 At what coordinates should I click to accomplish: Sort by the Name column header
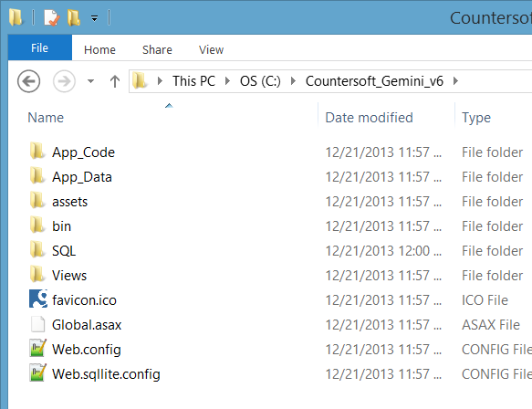pos(46,118)
